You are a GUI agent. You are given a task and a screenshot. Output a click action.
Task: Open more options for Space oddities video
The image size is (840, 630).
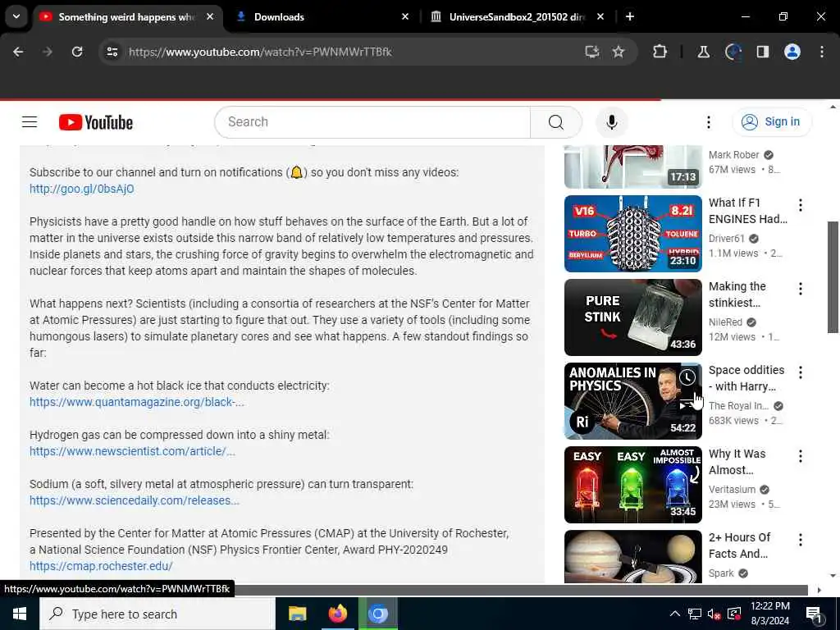(x=801, y=372)
